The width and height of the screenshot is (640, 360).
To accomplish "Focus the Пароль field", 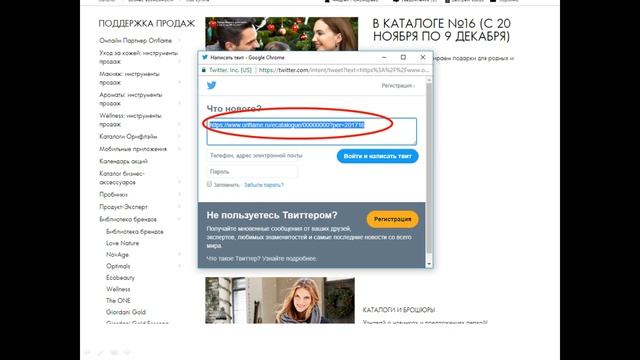I will (252, 172).
